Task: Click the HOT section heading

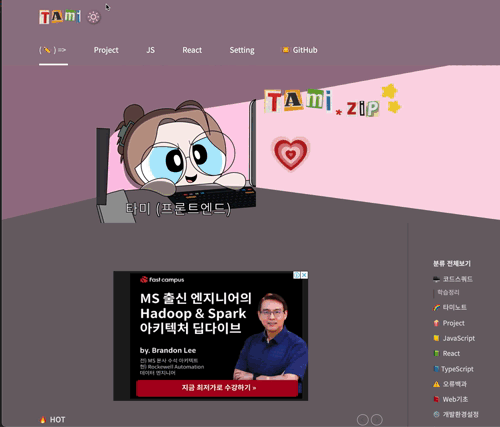Action: [57, 420]
